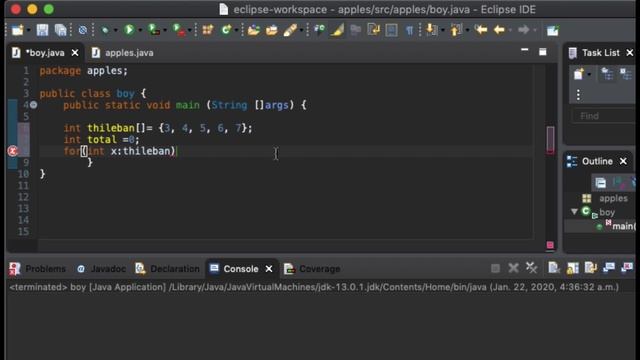Click the Next Annotation down arrow icon
The width and height of the screenshot is (640, 360).
pyautogui.click(x=430, y=30)
